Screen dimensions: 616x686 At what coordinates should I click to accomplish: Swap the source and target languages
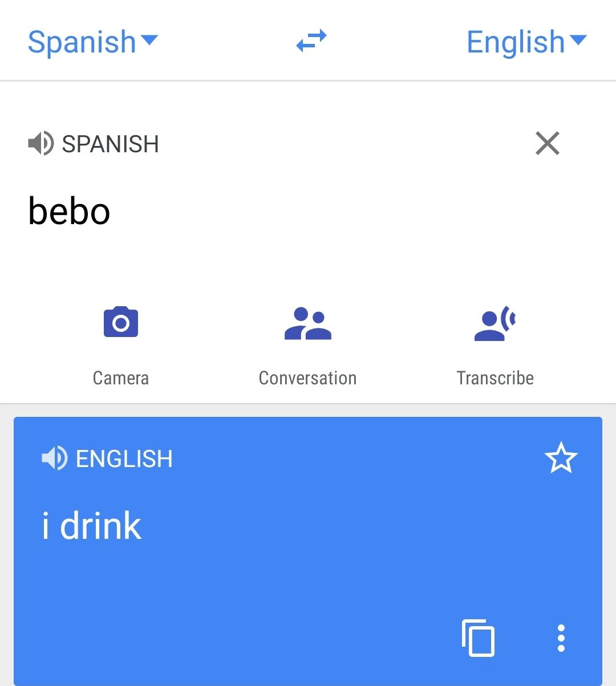pyautogui.click(x=311, y=41)
